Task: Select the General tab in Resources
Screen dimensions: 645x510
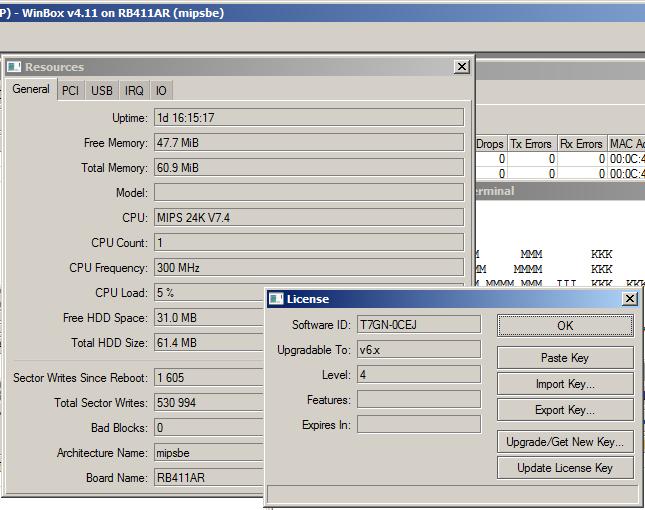Action: click(31, 89)
